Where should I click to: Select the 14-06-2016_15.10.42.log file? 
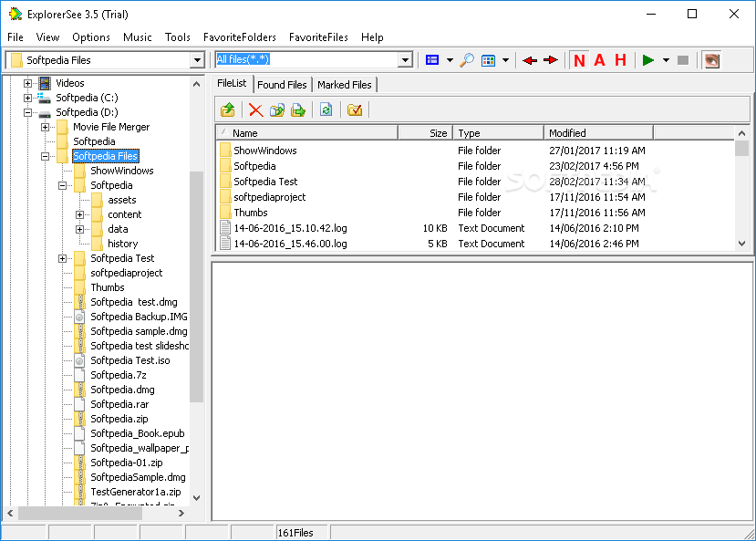pyautogui.click(x=290, y=228)
